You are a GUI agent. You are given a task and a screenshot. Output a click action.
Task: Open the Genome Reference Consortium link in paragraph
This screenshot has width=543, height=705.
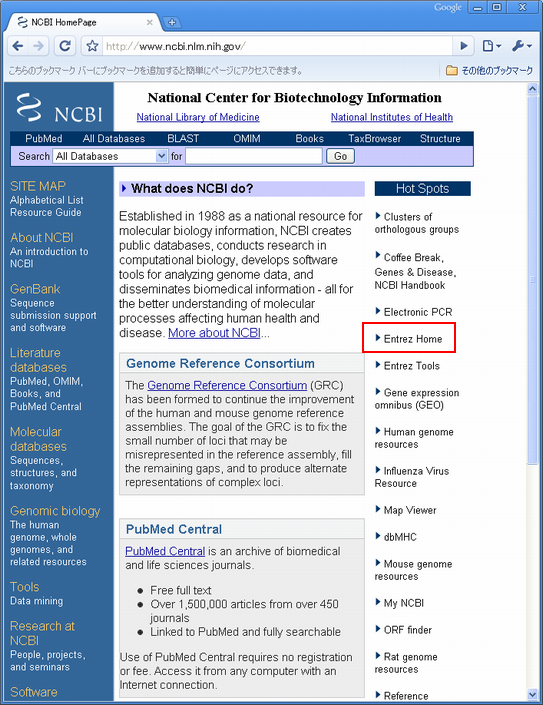(x=227, y=385)
